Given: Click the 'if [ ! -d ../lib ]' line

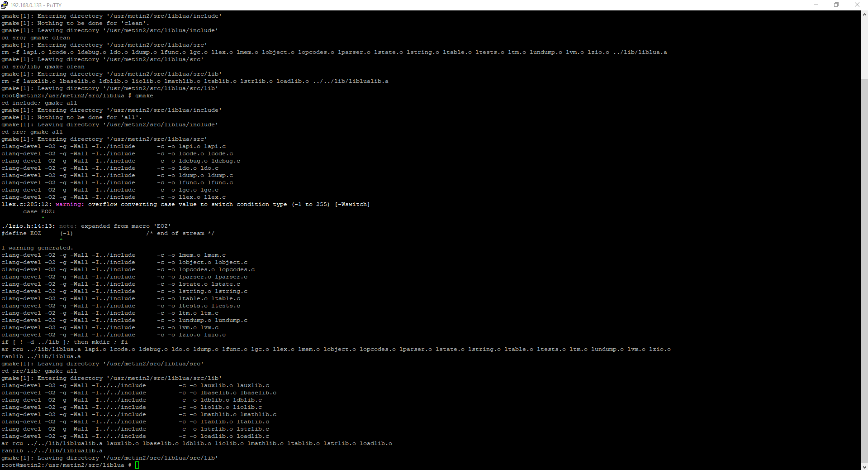Looking at the screenshot, I should [65, 342].
